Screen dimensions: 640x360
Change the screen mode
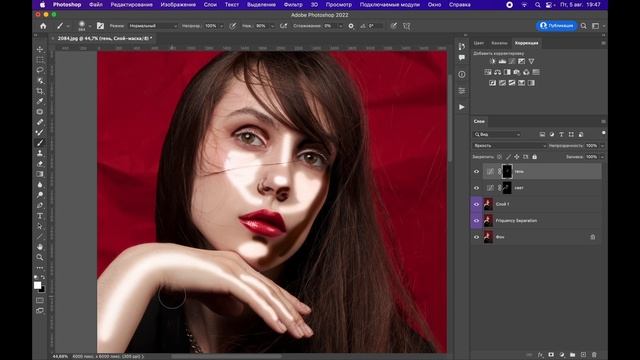pyautogui.click(x=40, y=311)
